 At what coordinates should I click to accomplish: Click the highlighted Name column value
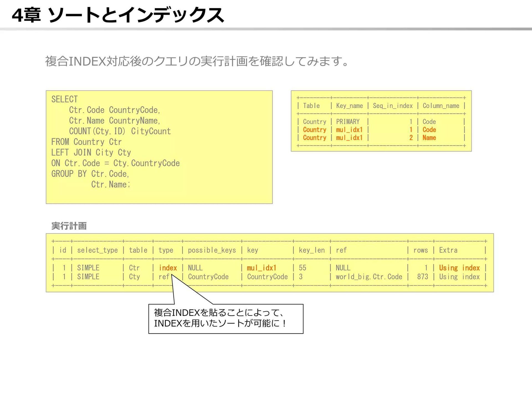[x=429, y=138]
